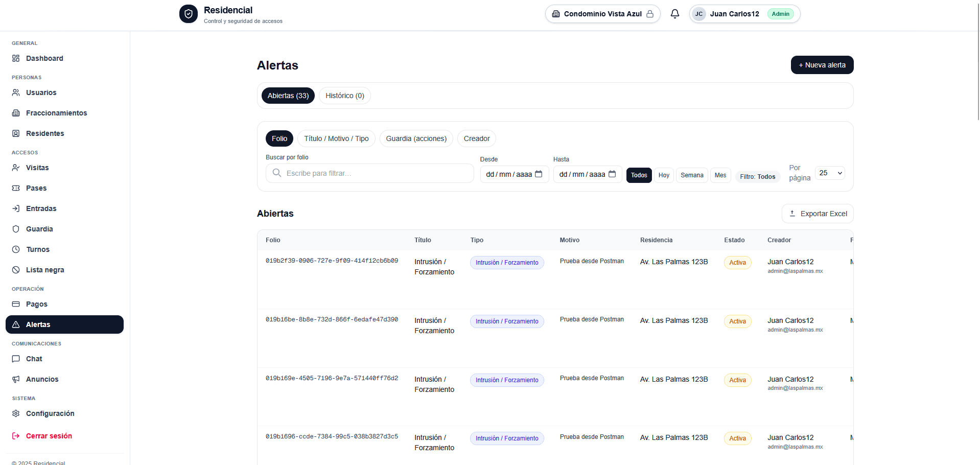The width and height of the screenshot is (980, 465).
Task: Click the Configuración gear icon
Action: click(x=16, y=413)
